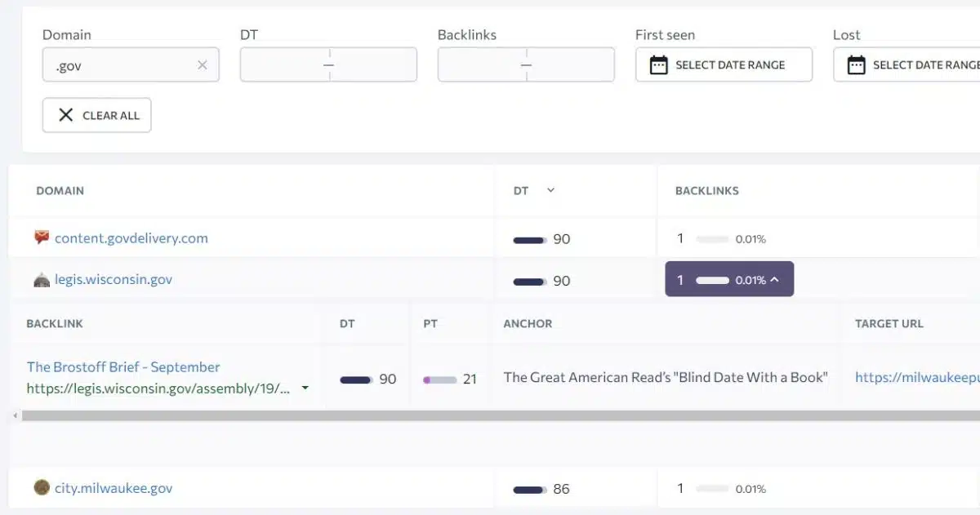
Task: Click the Lost filter calendar icon
Action: [856, 65]
